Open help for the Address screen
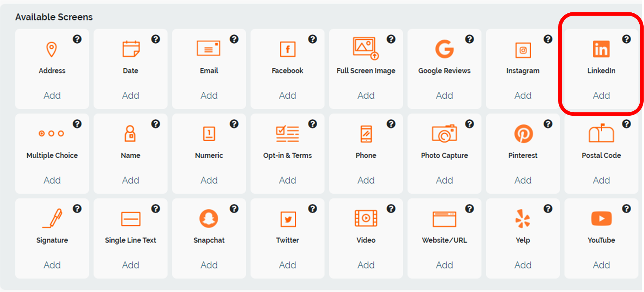 tap(77, 39)
